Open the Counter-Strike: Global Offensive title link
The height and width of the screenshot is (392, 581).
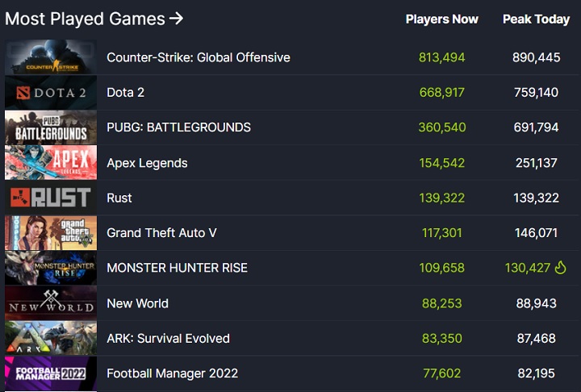tap(199, 57)
